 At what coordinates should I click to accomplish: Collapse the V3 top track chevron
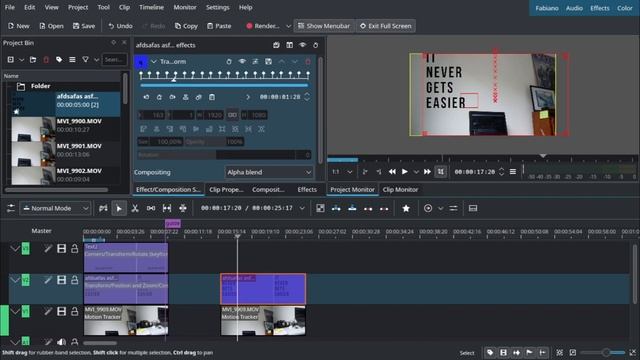15,248
